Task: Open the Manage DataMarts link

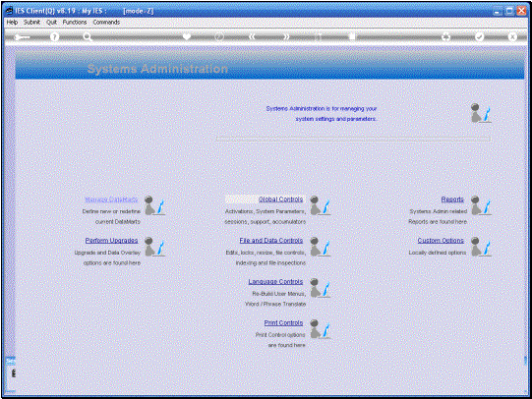Action: point(111,199)
